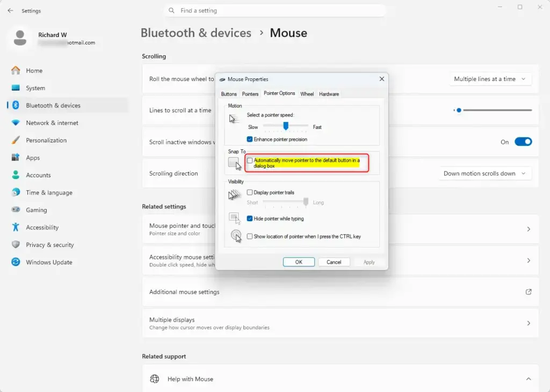Adjust the pointer speed slider thumb
Viewport: 550px width, 392px height.
click(x=286, y=126)
